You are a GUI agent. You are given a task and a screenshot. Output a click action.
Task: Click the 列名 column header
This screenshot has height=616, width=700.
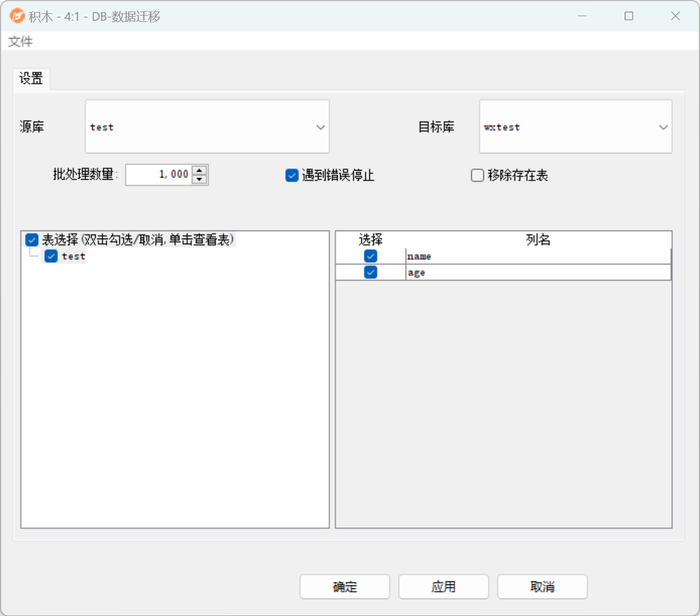tap(538, 240)
